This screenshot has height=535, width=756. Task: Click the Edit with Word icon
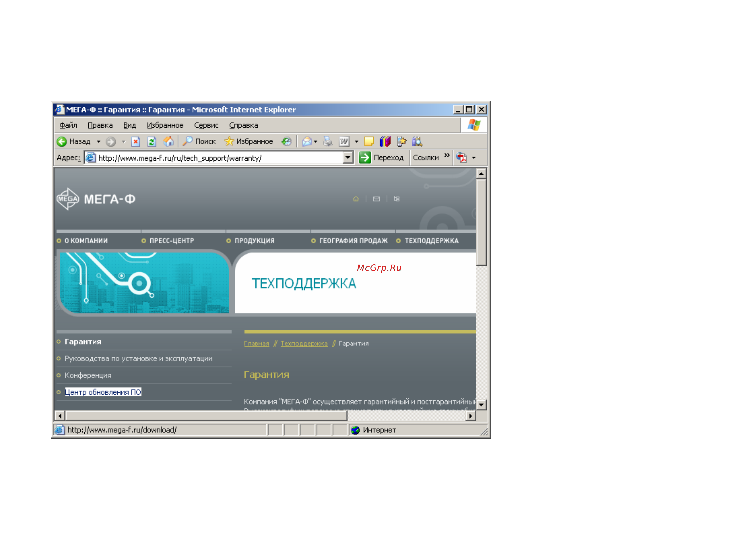344,141
